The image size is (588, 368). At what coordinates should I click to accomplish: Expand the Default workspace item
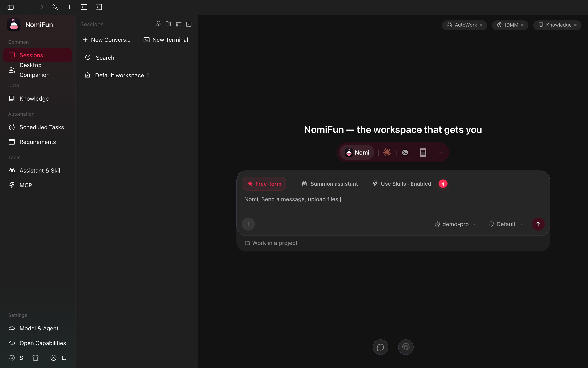137,75
